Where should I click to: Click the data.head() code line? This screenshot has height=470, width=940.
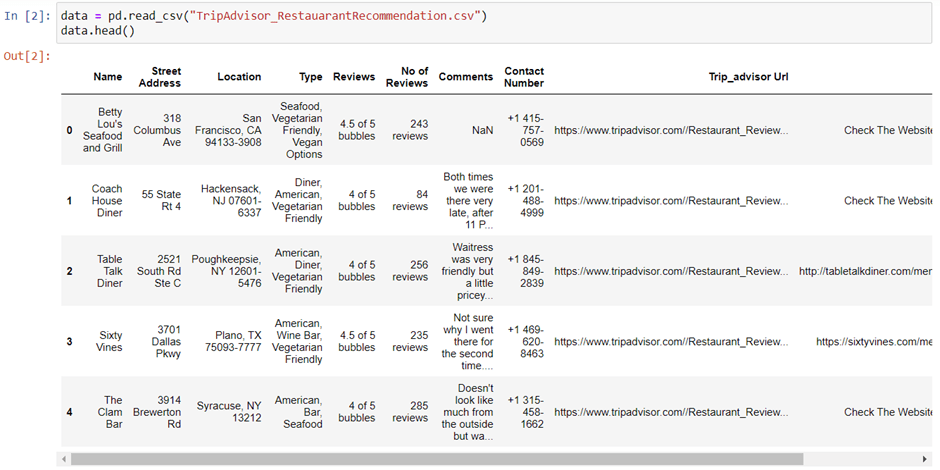[x=98, y=30]
